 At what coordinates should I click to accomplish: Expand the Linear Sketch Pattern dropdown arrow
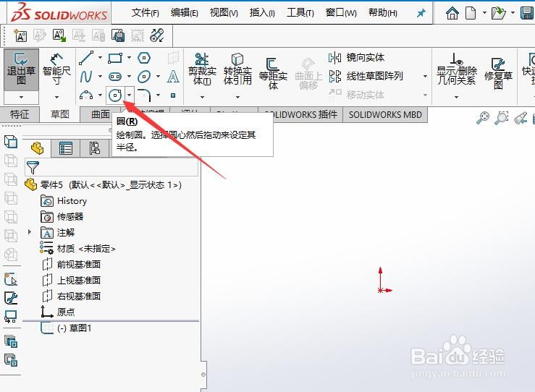[425, 77]
